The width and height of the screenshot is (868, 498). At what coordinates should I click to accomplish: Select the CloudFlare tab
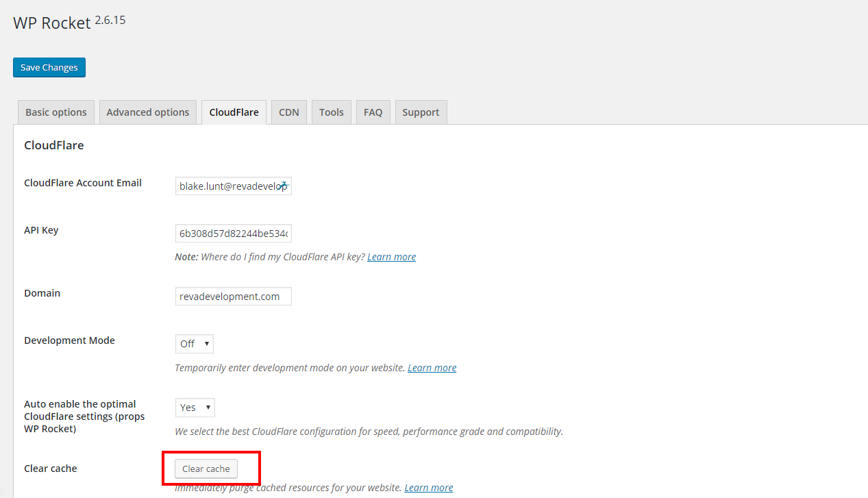click(x=234, y=112)
